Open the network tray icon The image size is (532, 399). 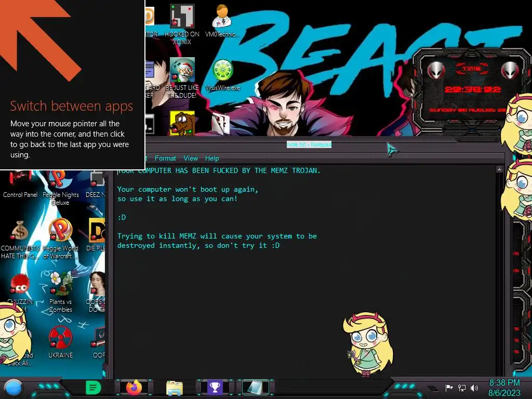click(x=462, y=388)
